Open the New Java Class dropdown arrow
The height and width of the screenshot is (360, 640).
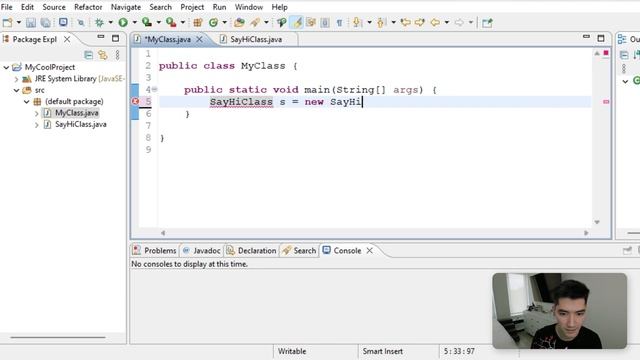point(224,22)
